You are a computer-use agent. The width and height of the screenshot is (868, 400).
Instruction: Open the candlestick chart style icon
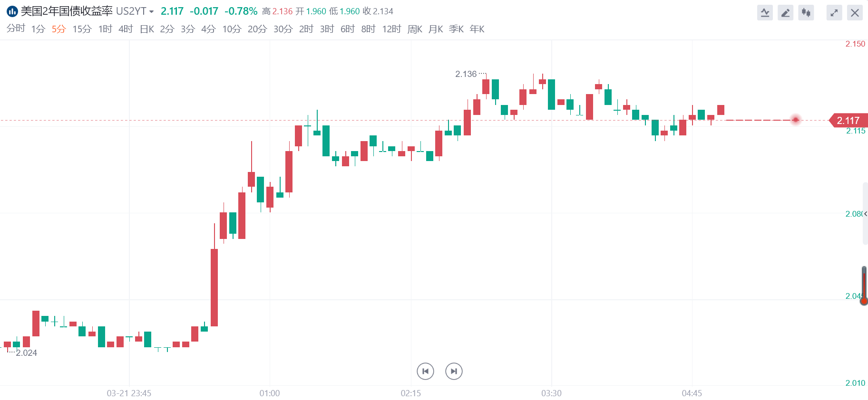click(806, 13)
